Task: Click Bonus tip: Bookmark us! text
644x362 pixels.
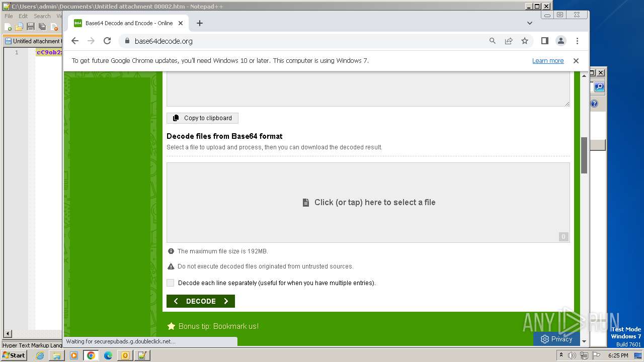Action: (218, 326)
